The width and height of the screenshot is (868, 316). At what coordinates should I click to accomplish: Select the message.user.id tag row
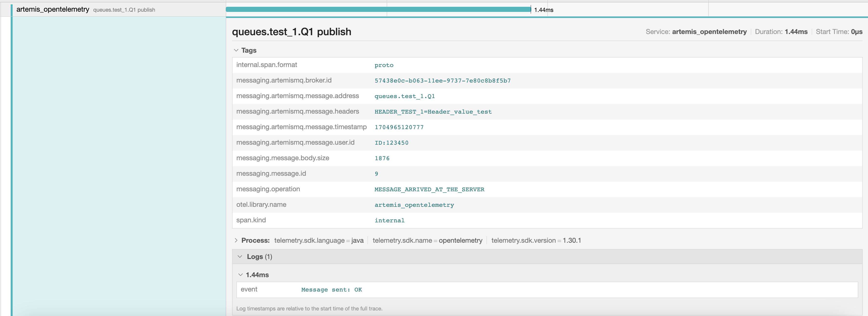295,142
